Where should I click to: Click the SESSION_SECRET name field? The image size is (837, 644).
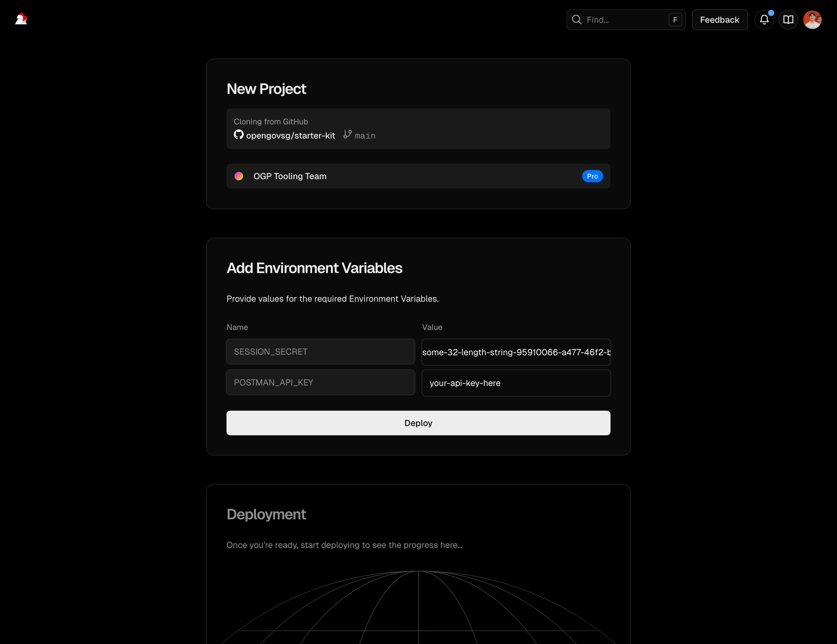click(320, 352)
